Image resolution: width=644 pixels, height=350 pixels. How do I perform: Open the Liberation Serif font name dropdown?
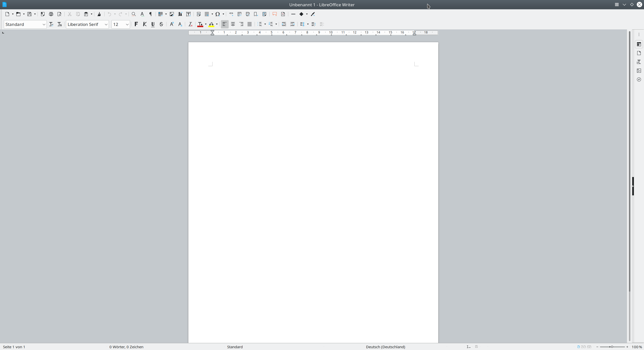tap(106, 24)
